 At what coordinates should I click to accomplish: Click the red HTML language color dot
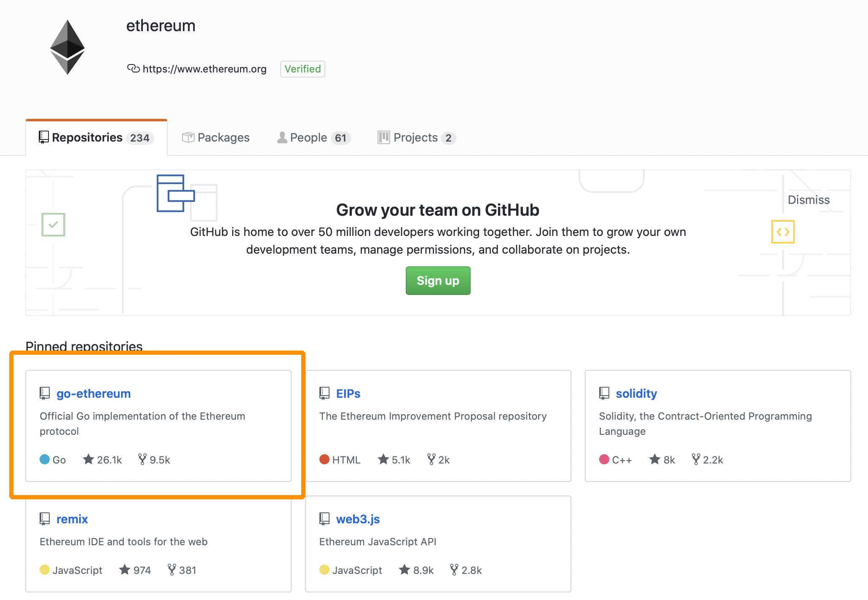click(324, 459)
